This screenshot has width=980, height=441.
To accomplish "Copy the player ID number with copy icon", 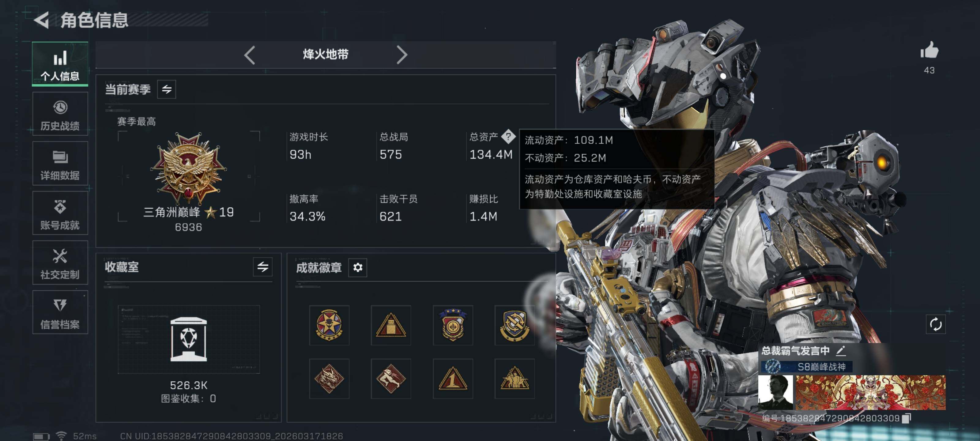I will click(x=907, y=418).
